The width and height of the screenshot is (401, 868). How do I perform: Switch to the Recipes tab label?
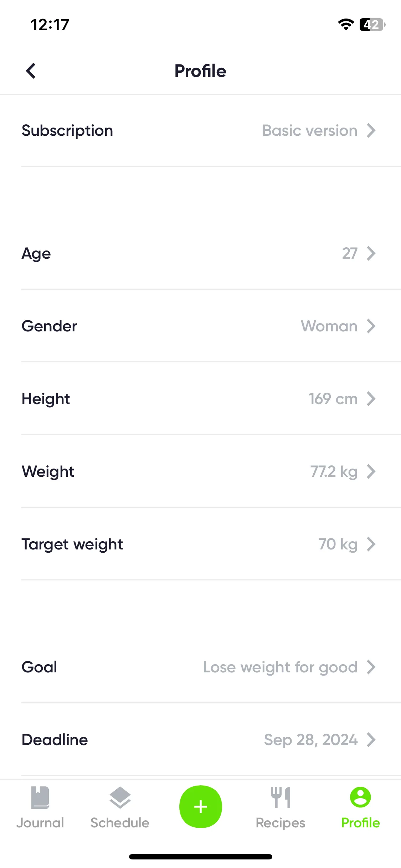click(x=281, y=823)
